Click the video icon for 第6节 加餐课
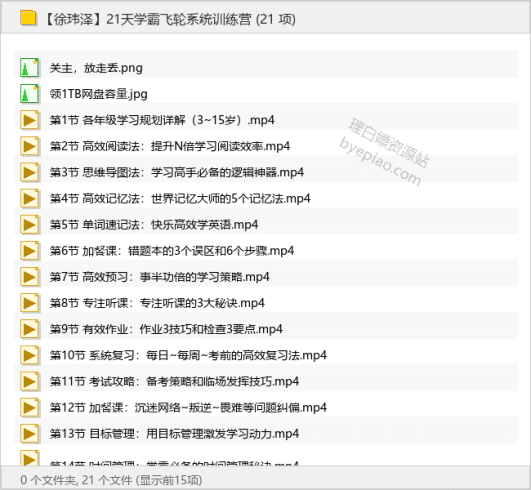The width and height of the screenshot is (531, 490). (29, 251)
